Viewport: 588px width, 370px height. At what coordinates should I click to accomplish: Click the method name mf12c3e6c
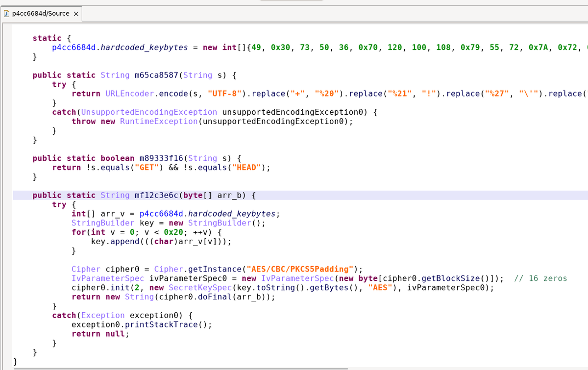(x=156, y=195)
